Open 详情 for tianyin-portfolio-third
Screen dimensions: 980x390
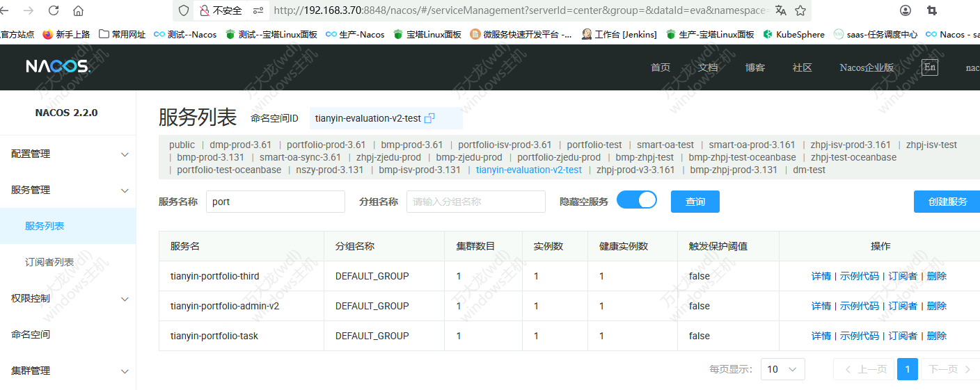pyautogui.click(x=821, y=276)
